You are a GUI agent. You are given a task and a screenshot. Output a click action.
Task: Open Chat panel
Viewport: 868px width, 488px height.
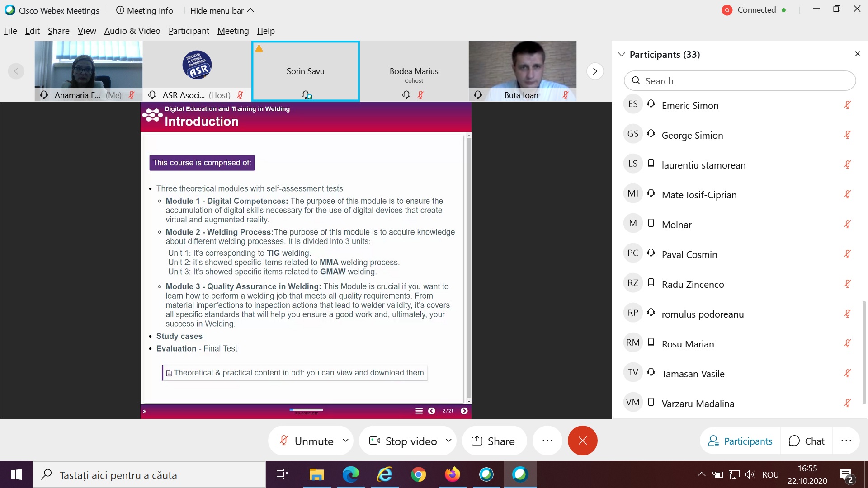point(807,441)
